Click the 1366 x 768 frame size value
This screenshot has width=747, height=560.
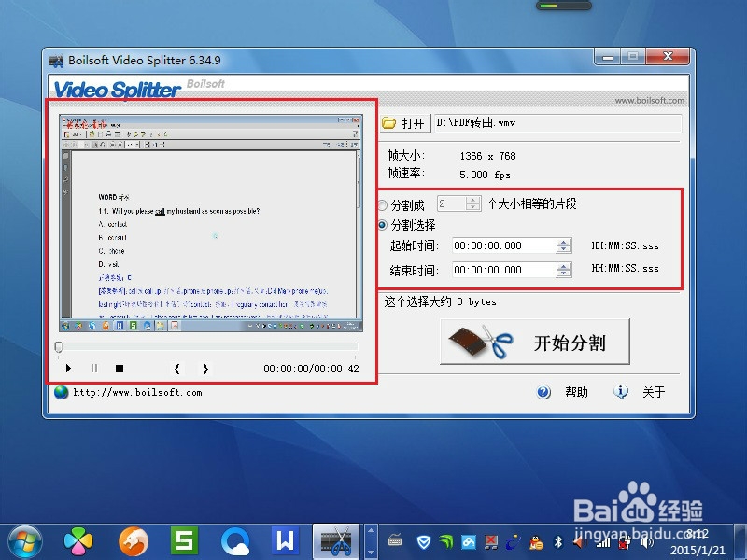coord(487,156)
